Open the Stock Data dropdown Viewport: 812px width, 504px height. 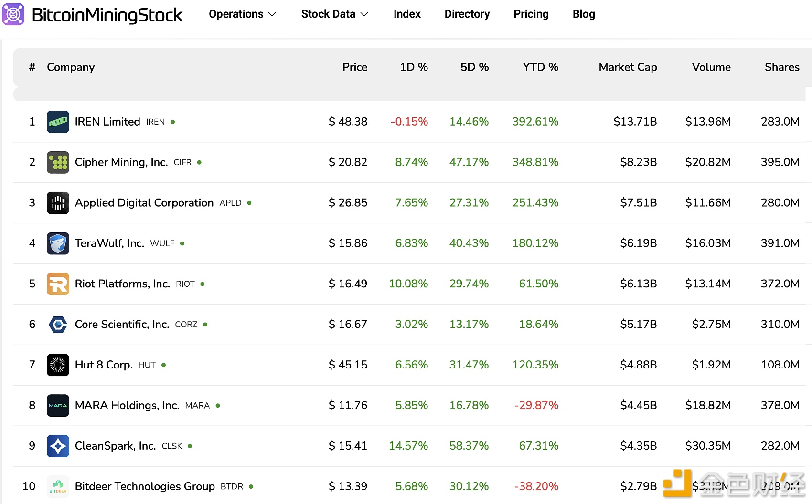[334, 14]
